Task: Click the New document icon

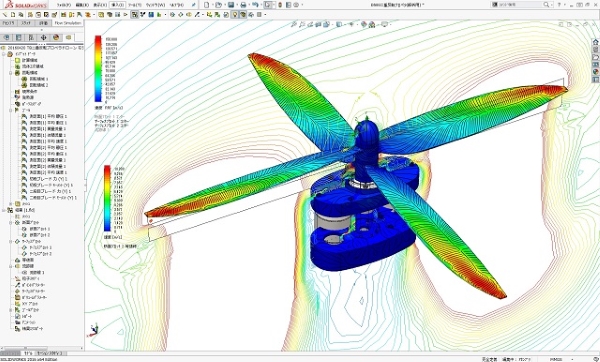Action: point(207,5)
